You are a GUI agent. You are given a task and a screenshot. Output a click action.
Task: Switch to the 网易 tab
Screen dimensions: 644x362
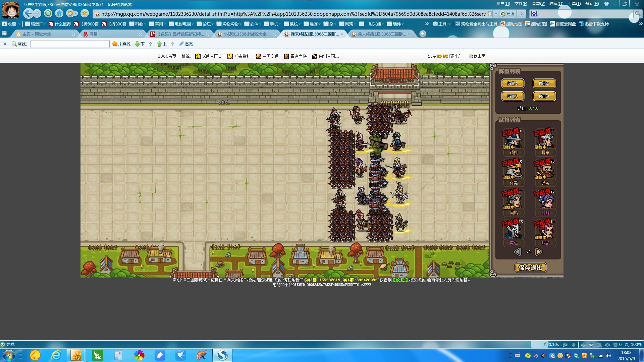tap(112, 34)
